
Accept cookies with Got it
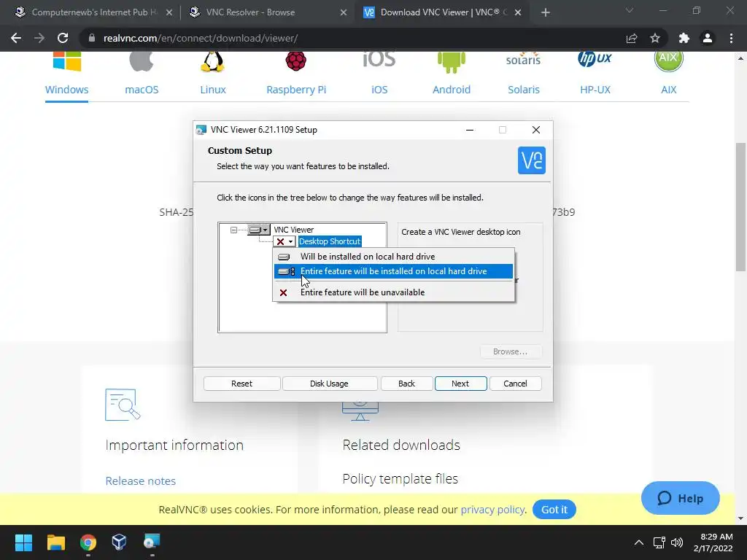point(554,510)
